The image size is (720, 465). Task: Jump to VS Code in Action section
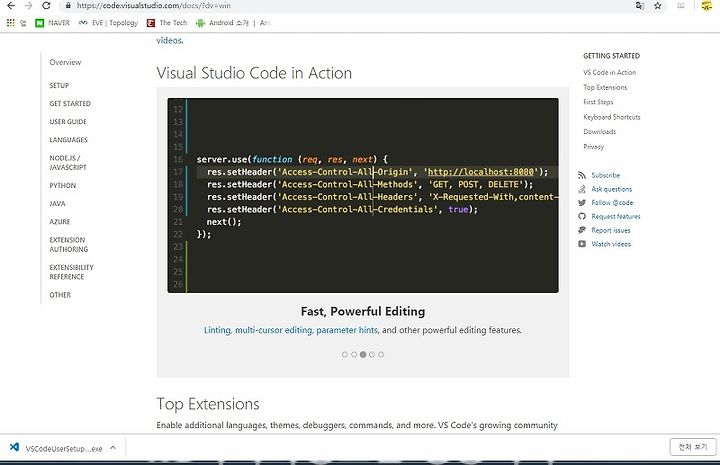tap(609, 73)
